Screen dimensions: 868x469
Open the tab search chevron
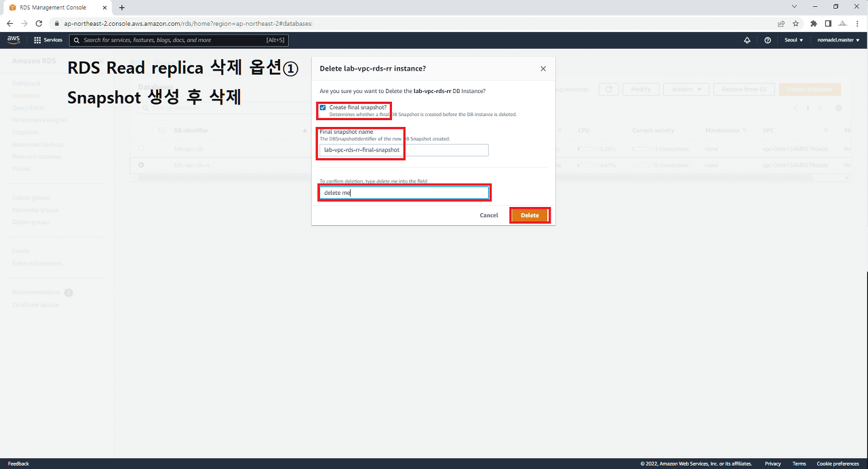(x=794, y=7)
